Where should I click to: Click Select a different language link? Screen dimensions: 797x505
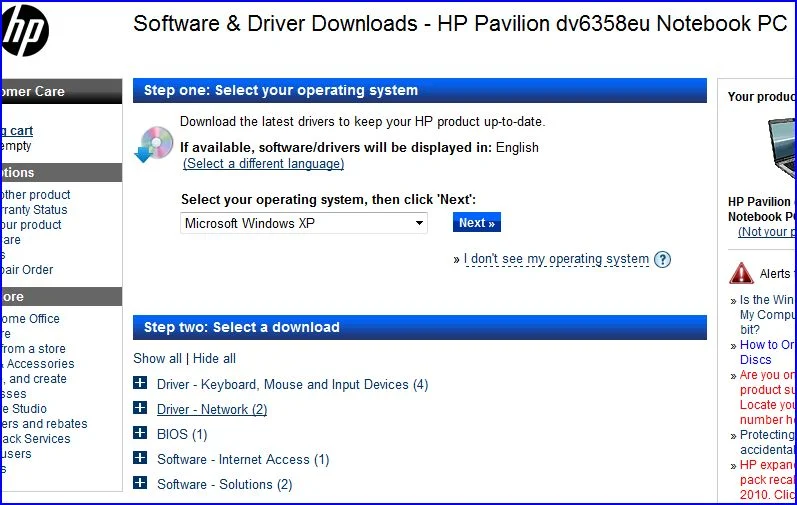coord(263,164)
